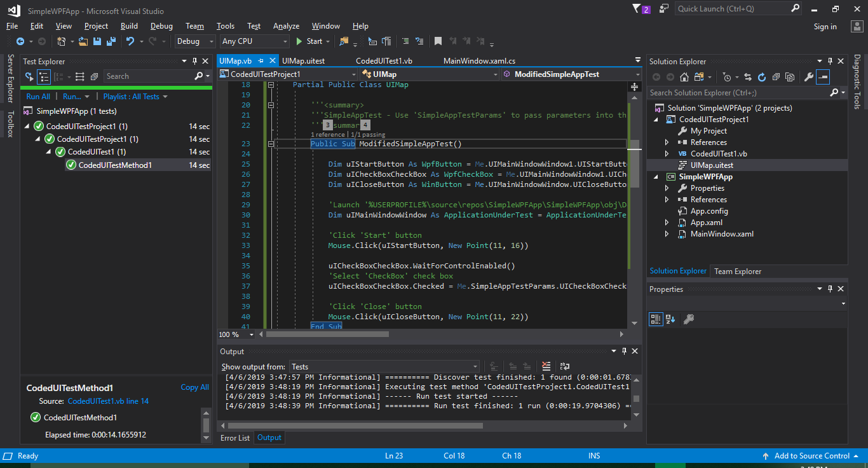868x468 pixels.
Task: Click the Pending Changes Filter clock icon
Action: pos(727,77)
